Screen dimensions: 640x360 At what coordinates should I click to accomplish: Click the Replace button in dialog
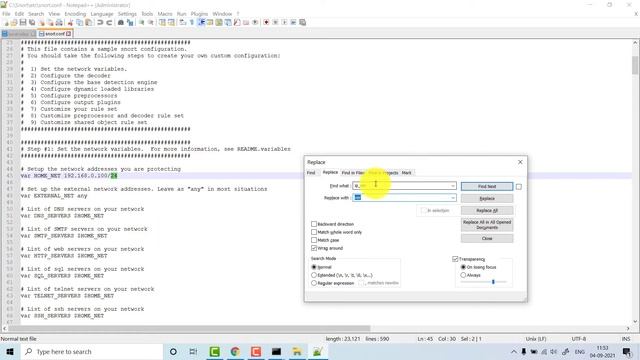point(487,198)
